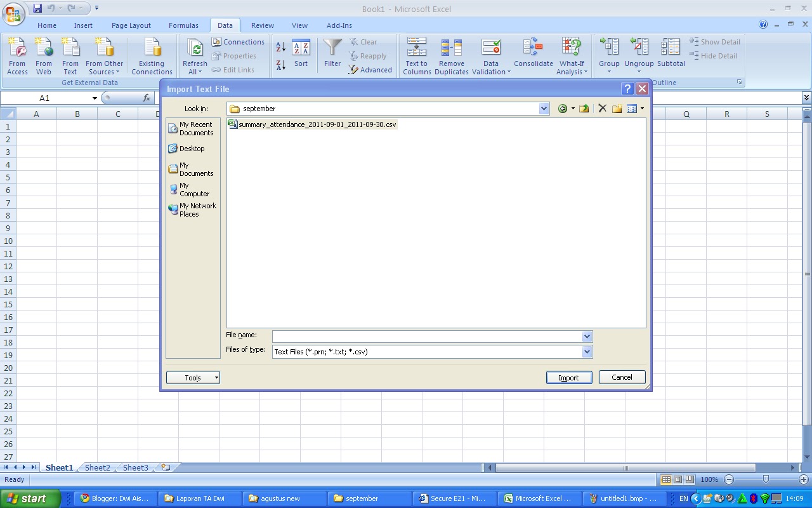Sort Z to A descending icon
The image size is (812, 508).
click(x=281, y=64)
